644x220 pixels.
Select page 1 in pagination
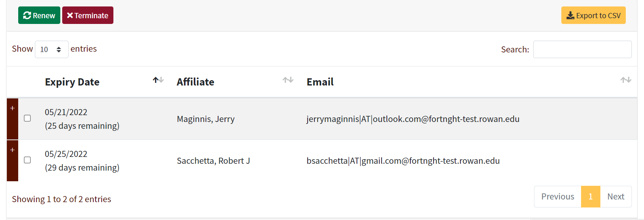tap(590, 196)
